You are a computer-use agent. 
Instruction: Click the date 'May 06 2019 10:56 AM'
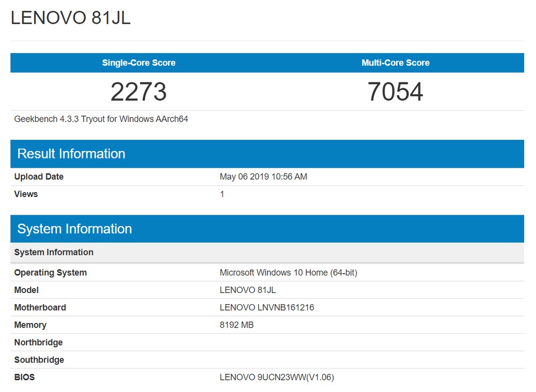tap(264, 177)
